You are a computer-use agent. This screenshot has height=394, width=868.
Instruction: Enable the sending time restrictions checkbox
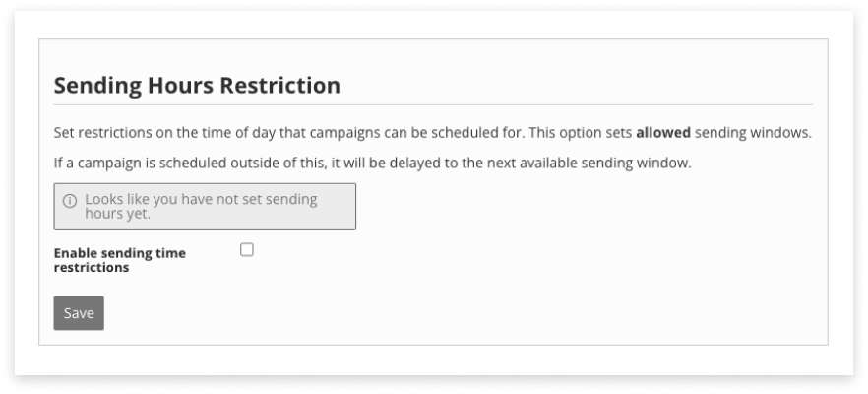pyautogui.click(x=247, y=250)
